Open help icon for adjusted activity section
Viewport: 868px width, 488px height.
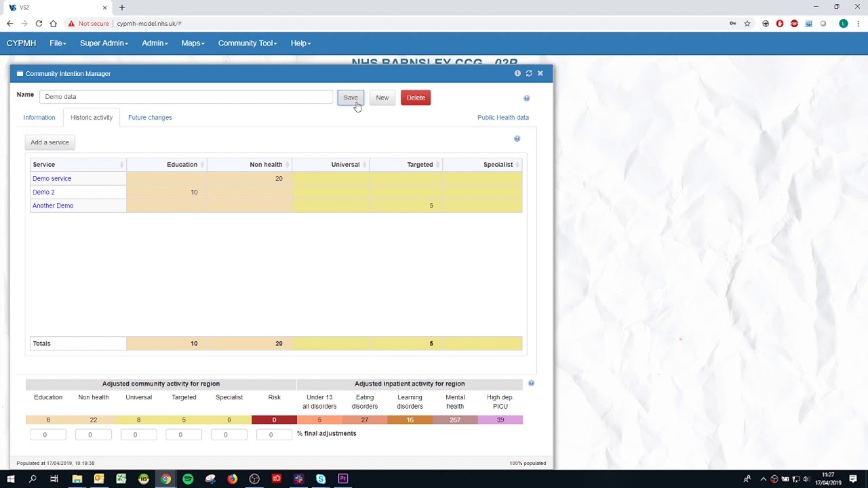[531, 383]
